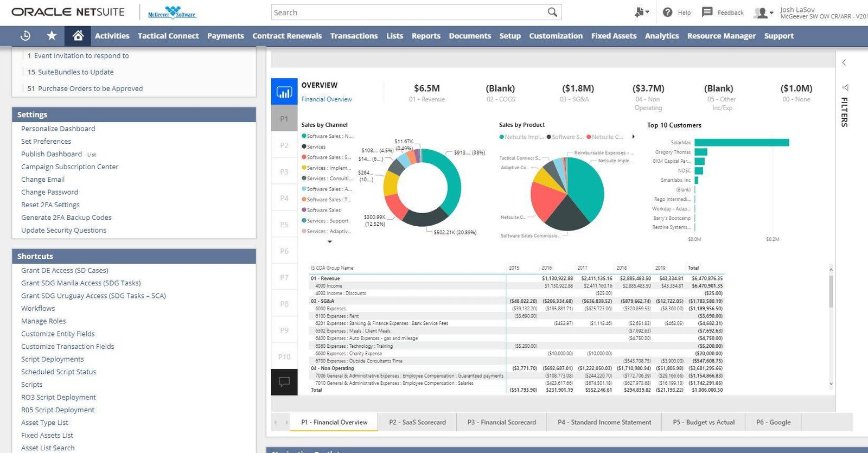The height and width of the screenshot is (453, 868).
Task: Click Reset 2FA Settings link
Action: click(50, 205)
